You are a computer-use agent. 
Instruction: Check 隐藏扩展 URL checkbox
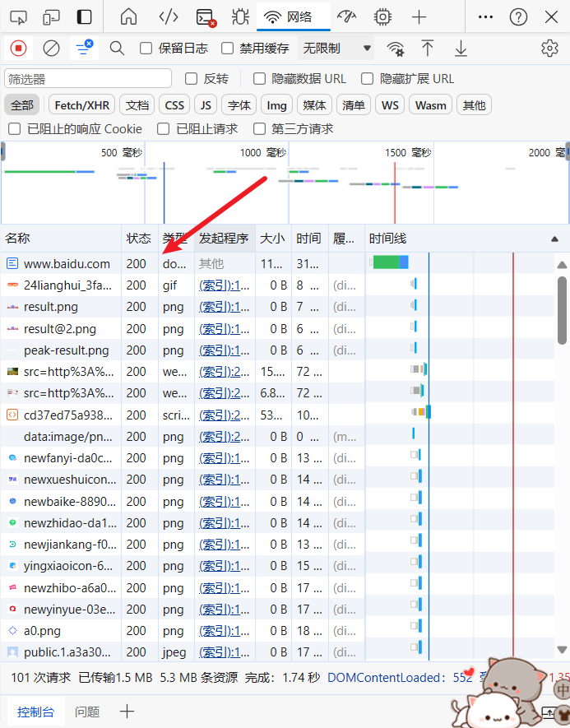(368, 79)
